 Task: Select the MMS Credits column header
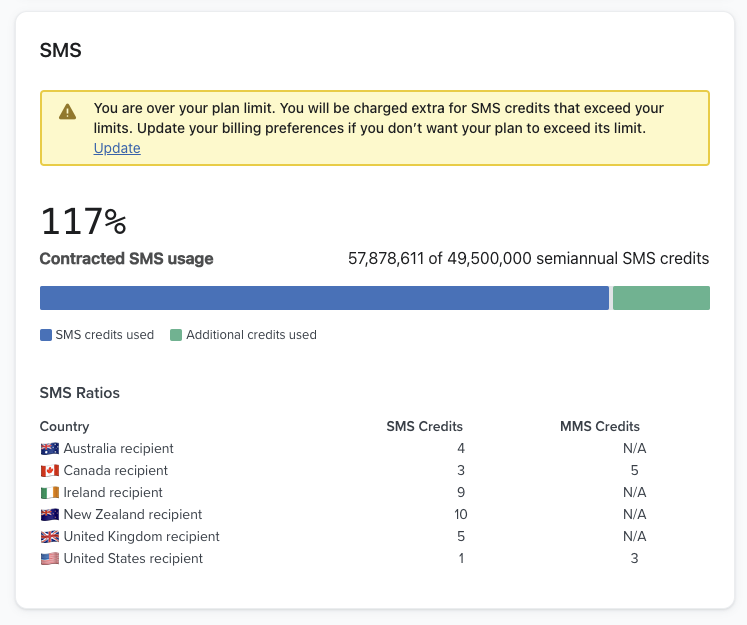pos(599,426)
